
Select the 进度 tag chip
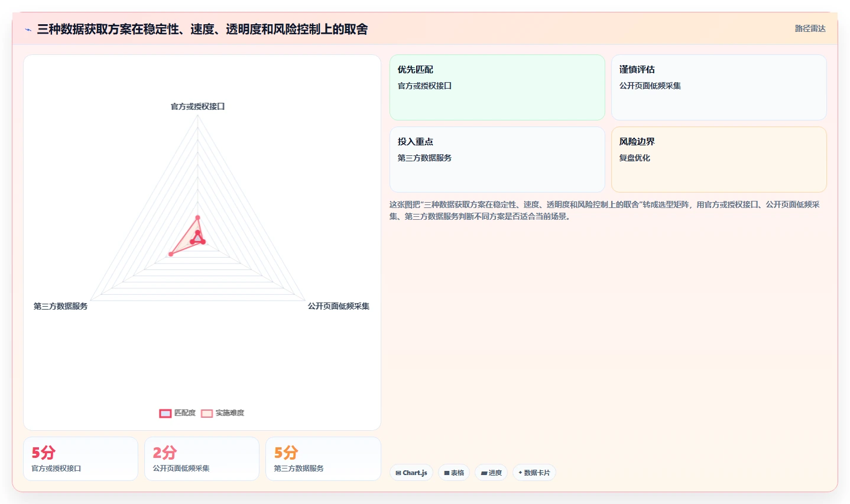[491, 473]
